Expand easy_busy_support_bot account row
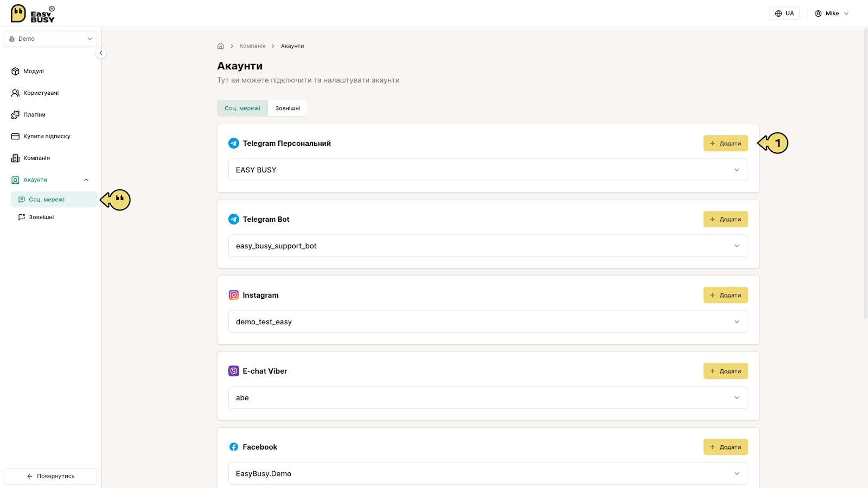 488,246
